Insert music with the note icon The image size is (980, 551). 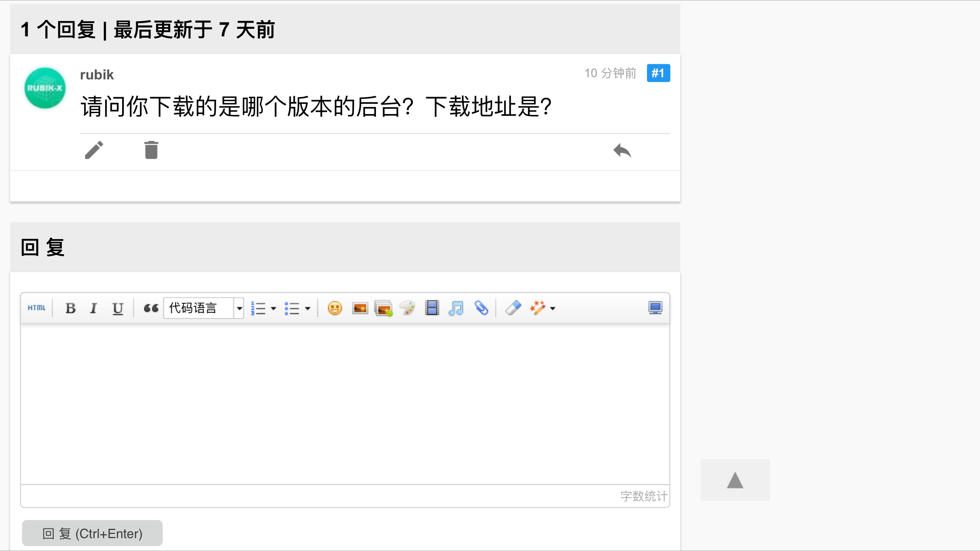[x=456, y=308]
